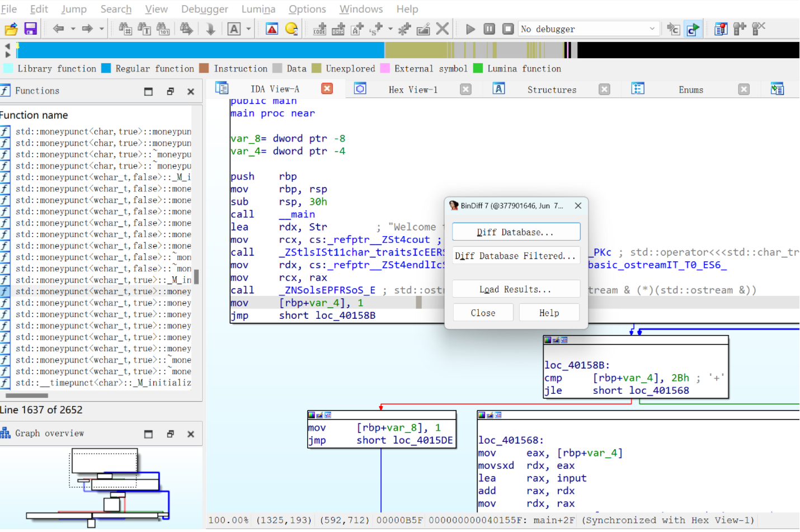This screenshot has width=800, height=532.
Task: Open the Search menu
Action: pyautogui.click(x=116, y=9)
